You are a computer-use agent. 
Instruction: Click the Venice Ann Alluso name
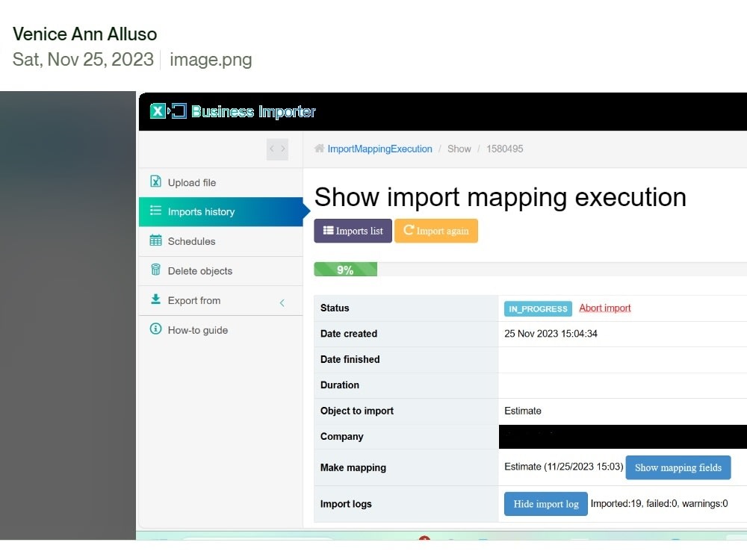point(85,34)
